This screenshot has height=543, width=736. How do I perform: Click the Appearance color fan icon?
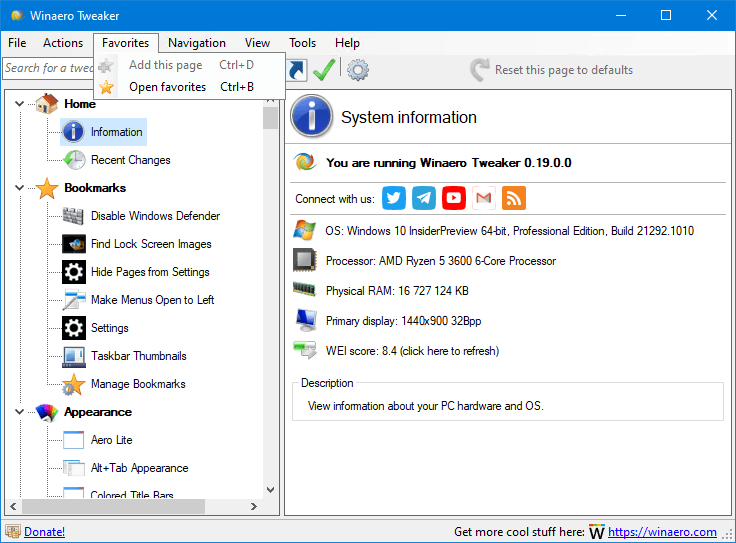point(47,412)
